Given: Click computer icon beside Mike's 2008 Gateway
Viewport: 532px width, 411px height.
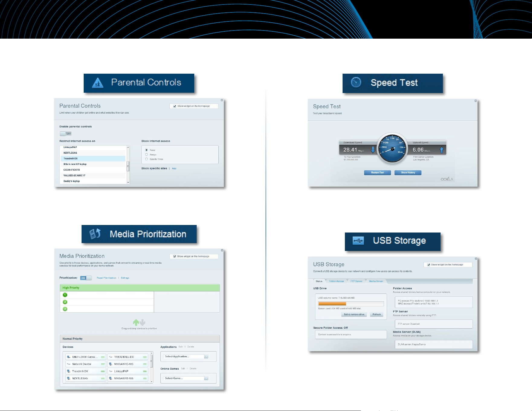Looking at the screenshot, I should (69, 357).
